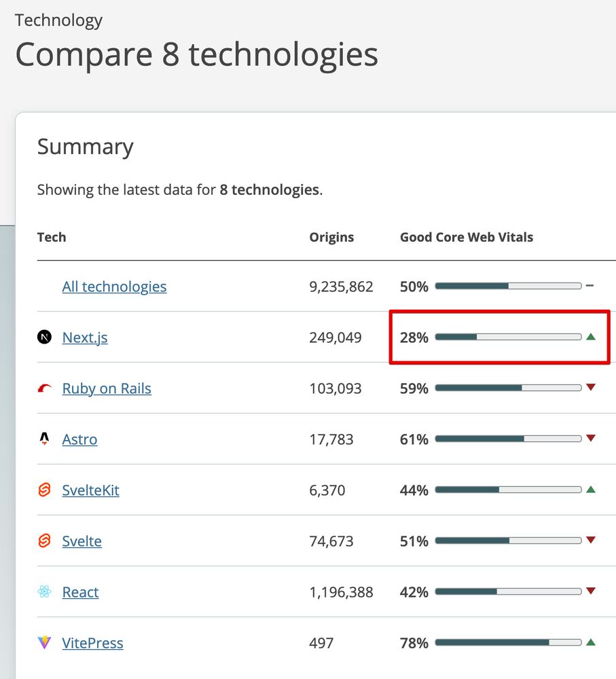The image size is (616, 679).
Task: Open the Next.js technology link
Action: (x=85, y=337)
